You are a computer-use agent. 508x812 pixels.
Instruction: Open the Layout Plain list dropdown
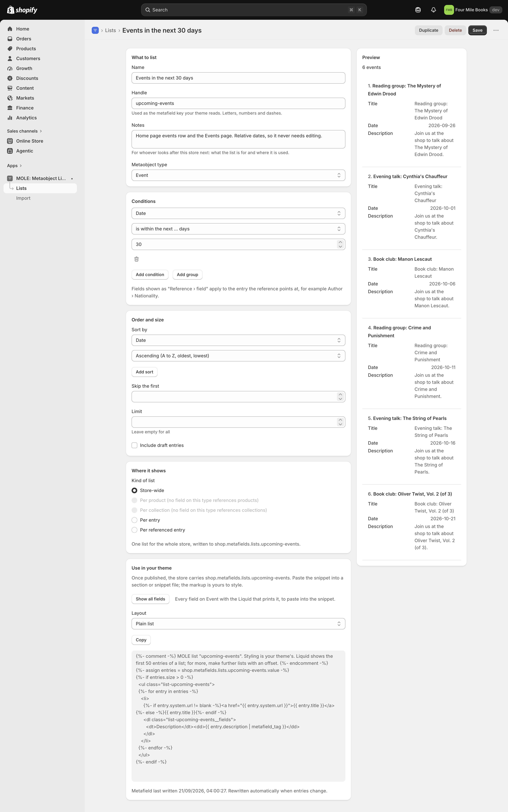[x=238, y=624]
